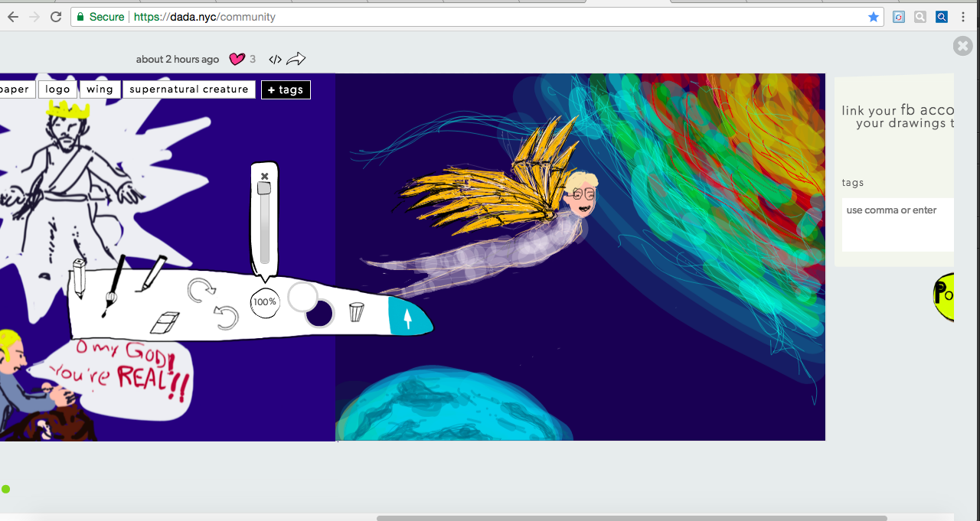Click the 'tags' label in sidebar
The image size is (980, 521).
pos(853,183)
